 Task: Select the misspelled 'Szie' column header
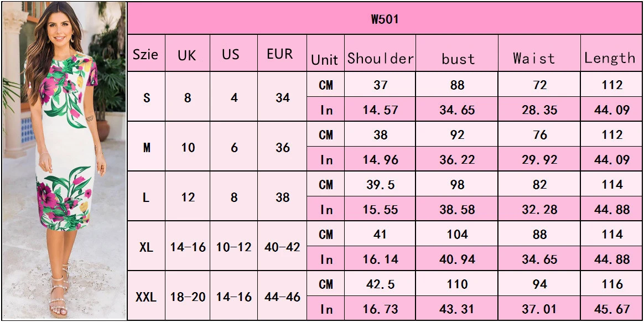[146, 54]
